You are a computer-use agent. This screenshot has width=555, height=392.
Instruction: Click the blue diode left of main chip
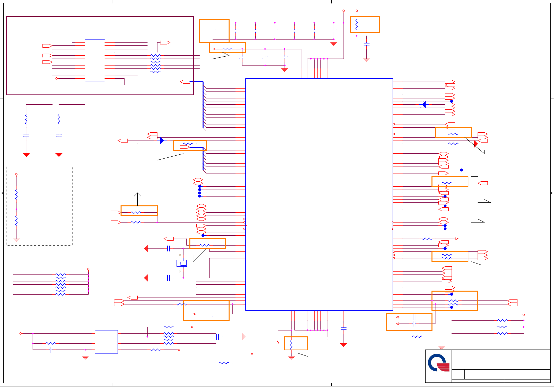point(162,141)
